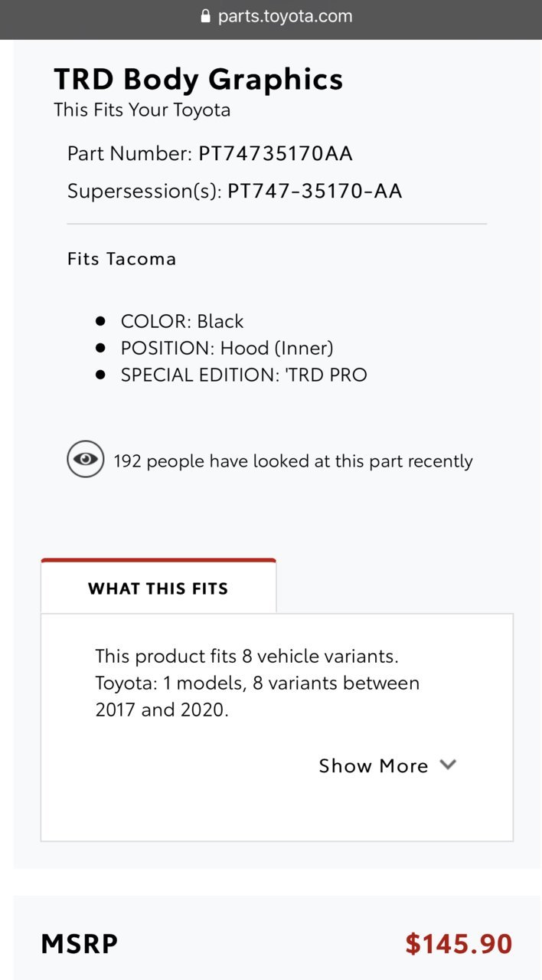Tap the lock icon in address bar
The image size is (542, 980).
pyautogui.click(x=204, y=16)
